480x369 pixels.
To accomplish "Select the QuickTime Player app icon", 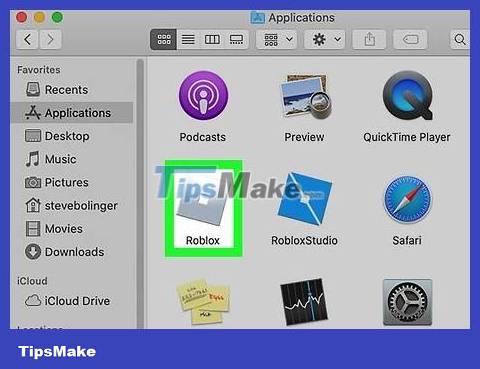I will 407,95.
